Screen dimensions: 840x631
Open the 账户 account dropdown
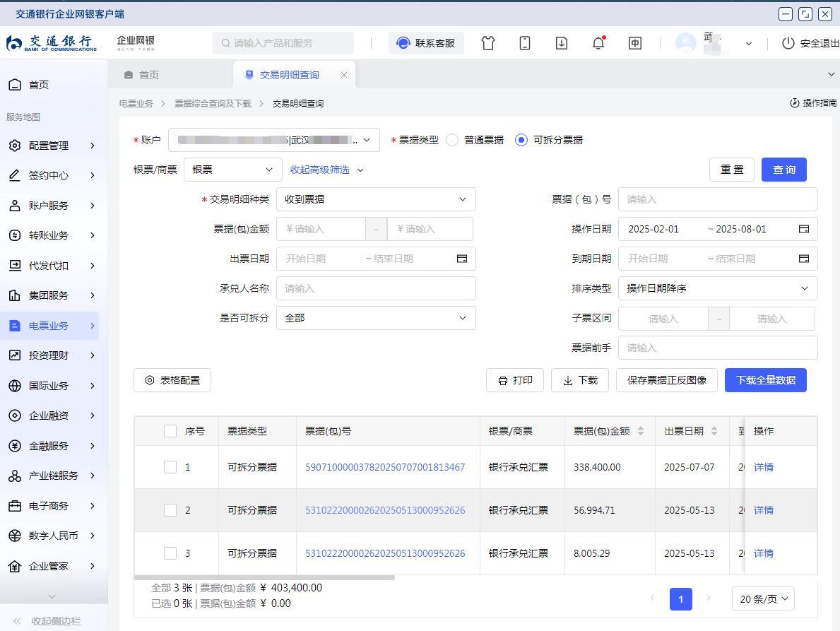click(273, 140)
